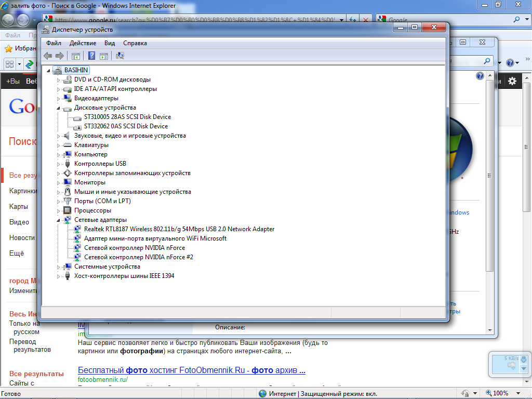Expand Звуковые, видео и игровые устройства
This screenshot has height=399, width=532.
point(58,136)
